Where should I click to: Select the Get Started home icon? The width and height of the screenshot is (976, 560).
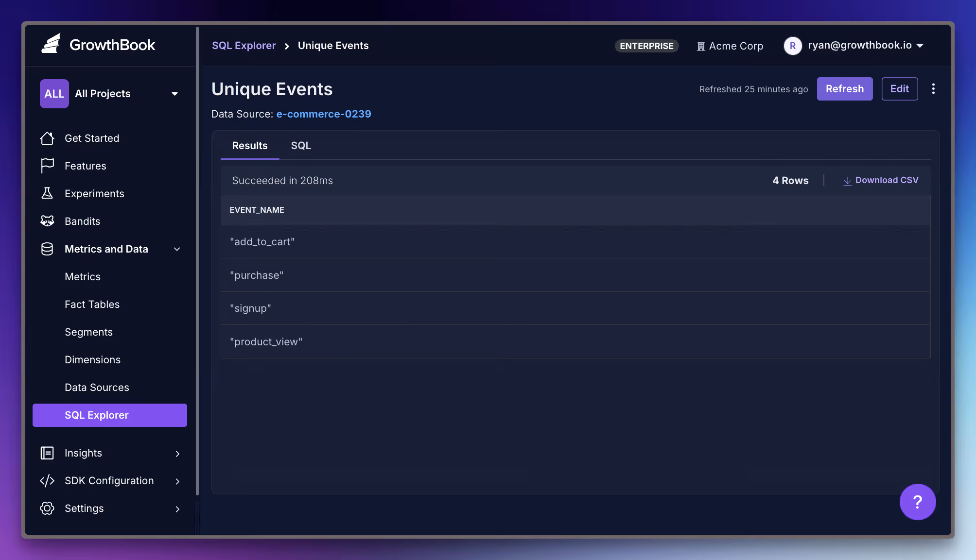[x=48, y=138]
